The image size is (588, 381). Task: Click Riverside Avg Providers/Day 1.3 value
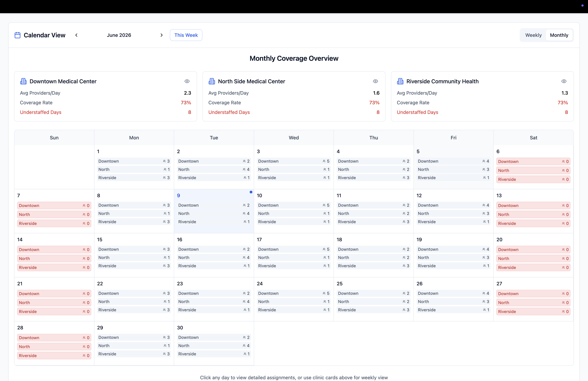(x=564, y=93)
